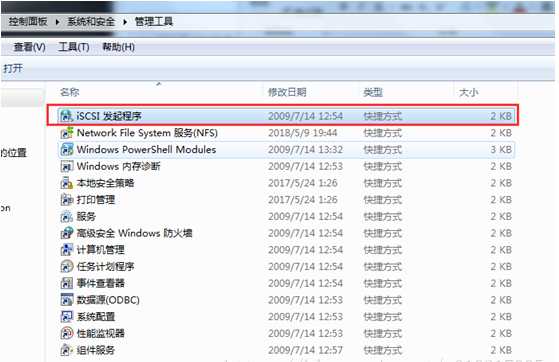Select the Windows PowerShell Modules name
The height and width of the screenshot is (362, 559).
146,149
